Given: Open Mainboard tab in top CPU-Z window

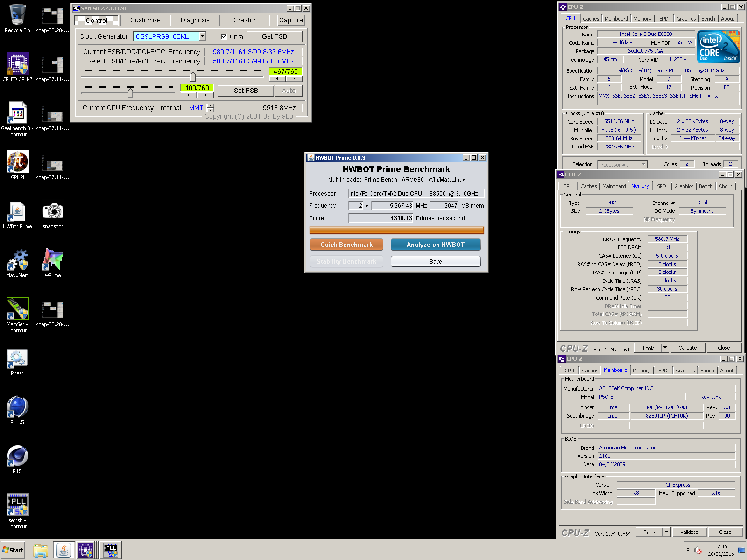Looking at the screenshot, I should (x=616, y=19).
